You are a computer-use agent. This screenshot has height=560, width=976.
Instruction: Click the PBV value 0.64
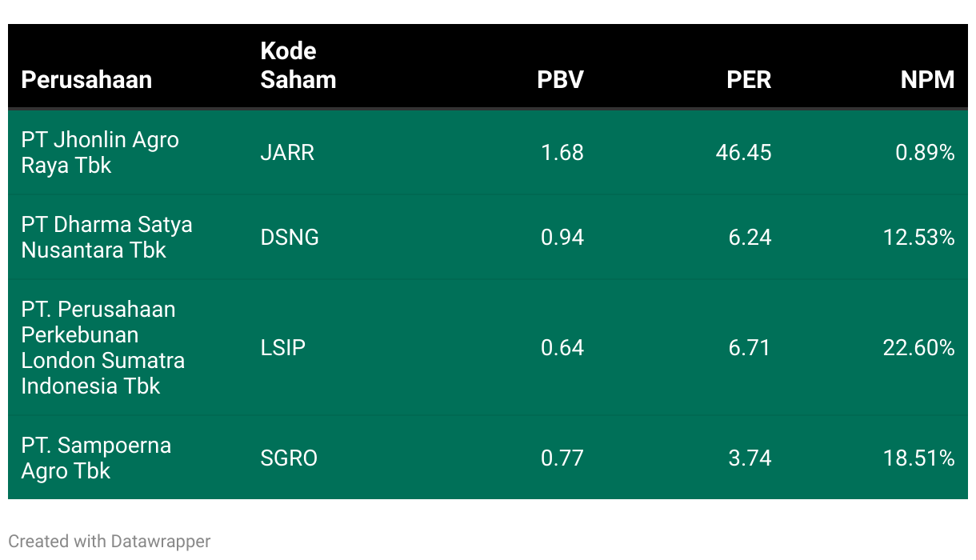coord(562,347)
